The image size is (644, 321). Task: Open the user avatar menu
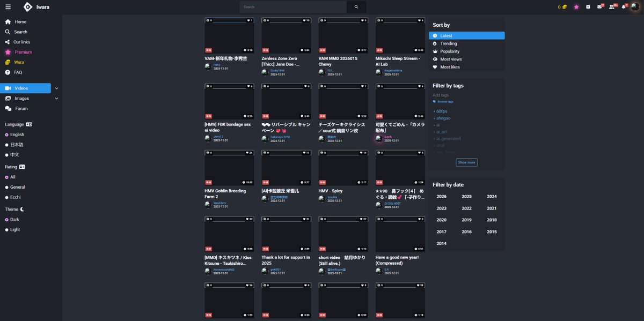(x=635, y=7)
